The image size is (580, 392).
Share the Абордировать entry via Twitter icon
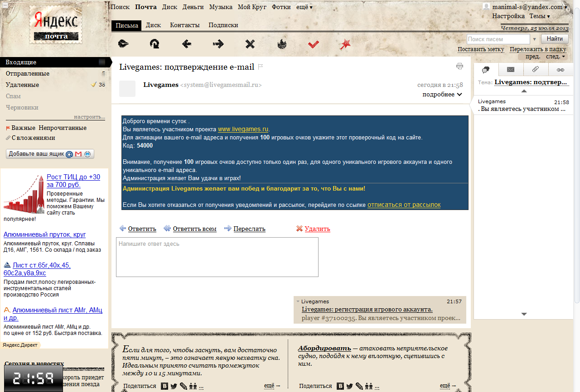click(x=349, y=386)
